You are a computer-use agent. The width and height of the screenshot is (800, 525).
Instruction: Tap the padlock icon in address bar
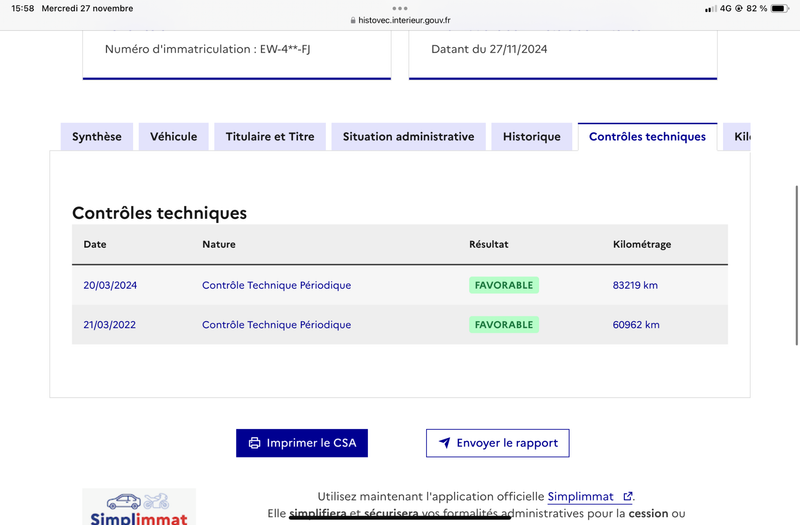click(353, 20)
